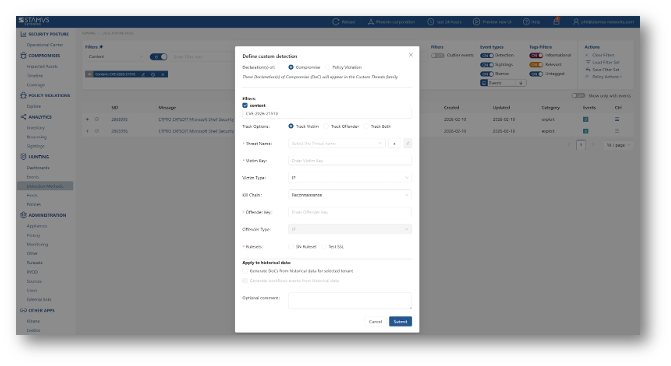
Task: Click Events icon in second row
Action: click(x=585, y=131)
